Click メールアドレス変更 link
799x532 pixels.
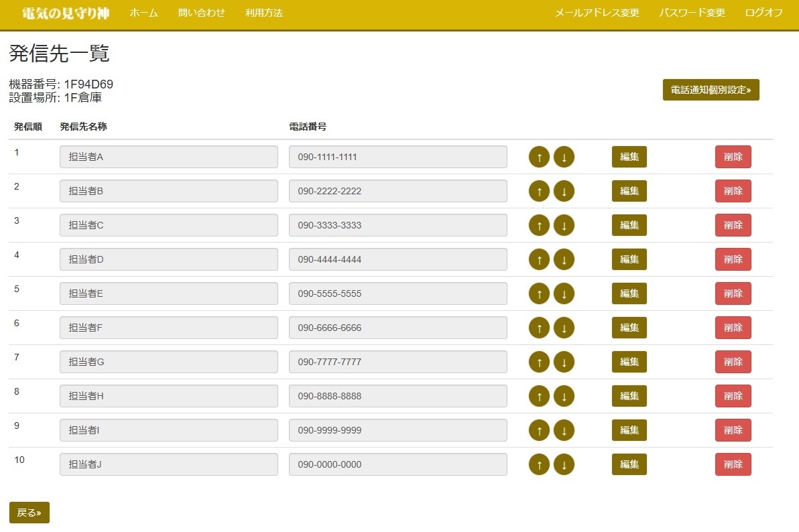coord(597,13)
